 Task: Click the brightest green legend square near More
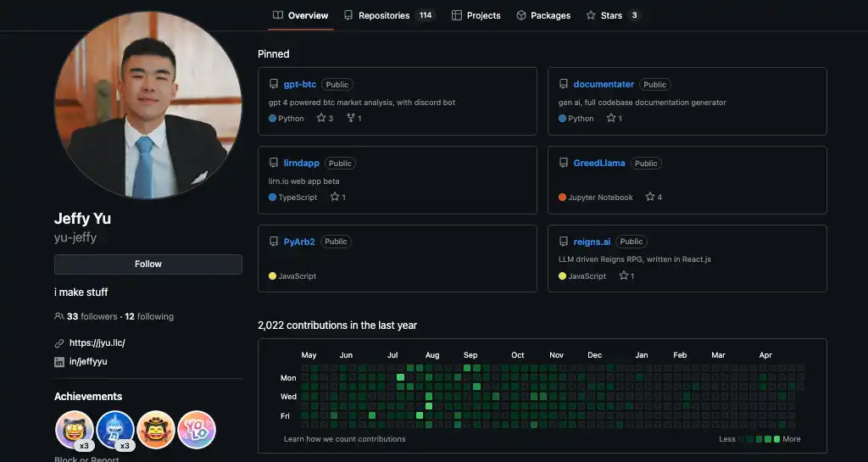[x=776, y=439]
